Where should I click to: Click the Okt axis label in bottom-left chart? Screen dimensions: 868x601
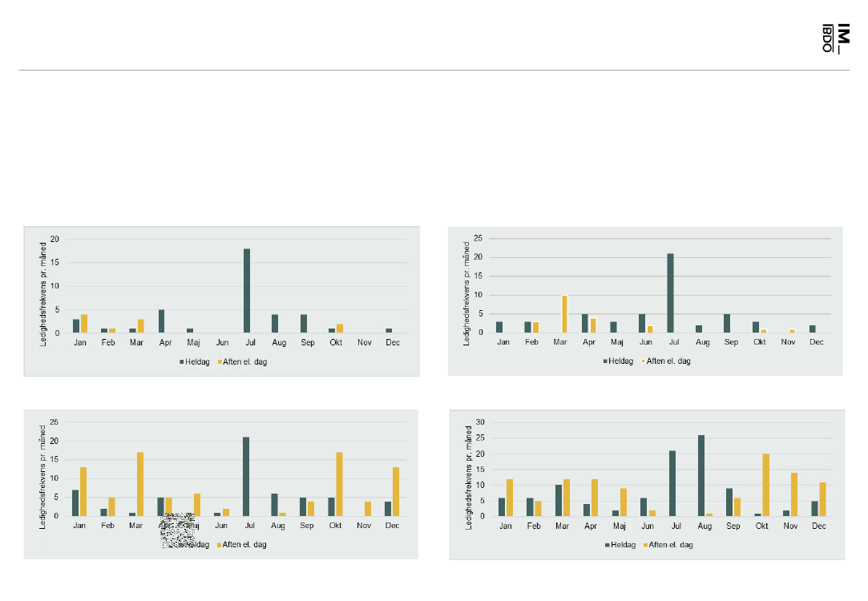coord(336,525)
